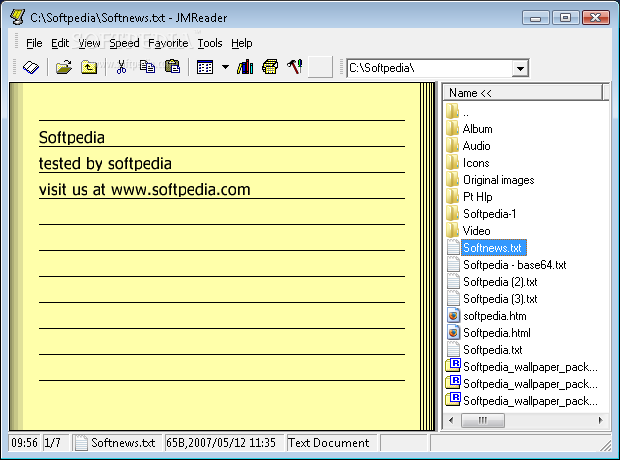Click the 'visit us at www.softpedia.com' line
Image resolution: width=620 pixels, height=460 pixels.
coord(145,190)
